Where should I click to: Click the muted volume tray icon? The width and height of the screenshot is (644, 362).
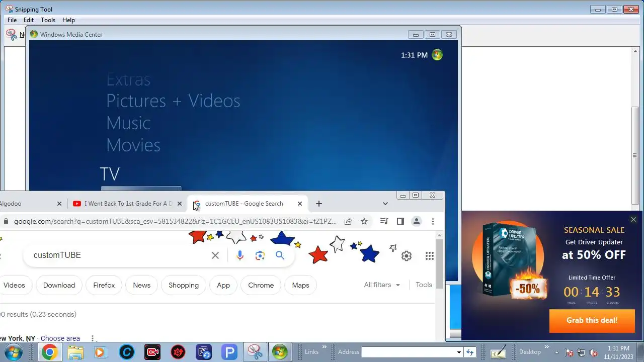593,352
